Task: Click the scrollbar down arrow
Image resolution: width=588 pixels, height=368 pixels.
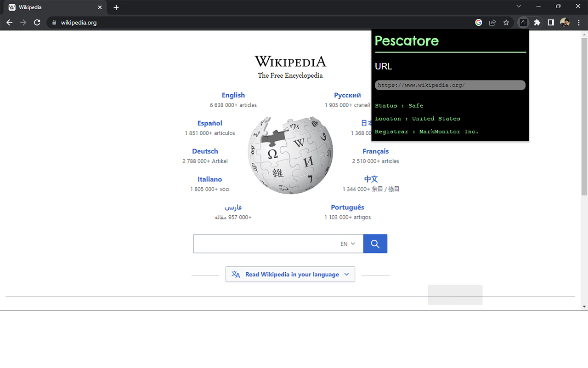Action: click(584, 307)
